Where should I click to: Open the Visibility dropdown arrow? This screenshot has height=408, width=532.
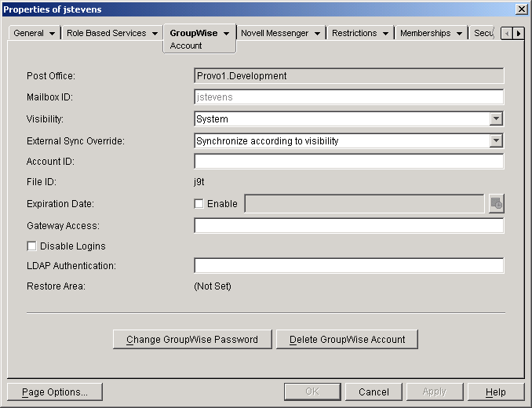496,118
